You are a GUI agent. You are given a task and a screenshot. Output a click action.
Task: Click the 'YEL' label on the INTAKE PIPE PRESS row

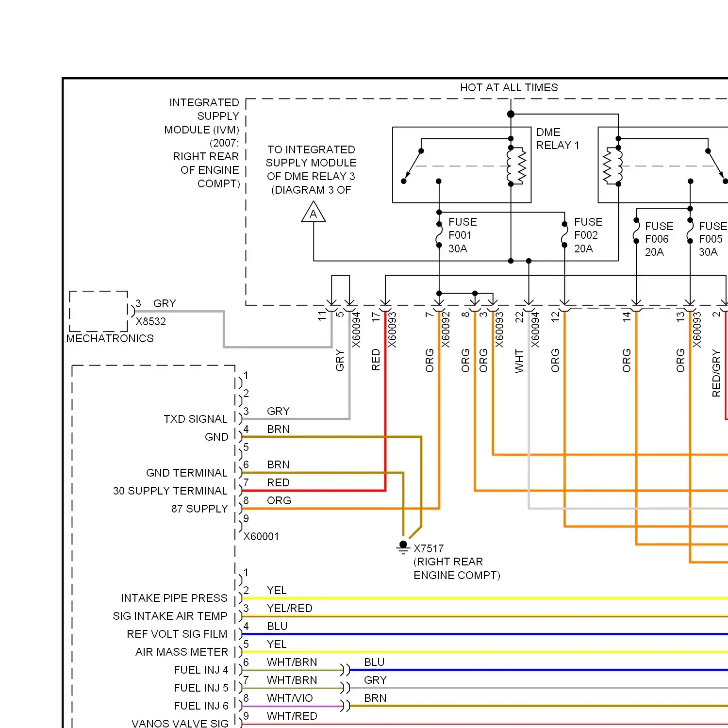pos(277,590)
